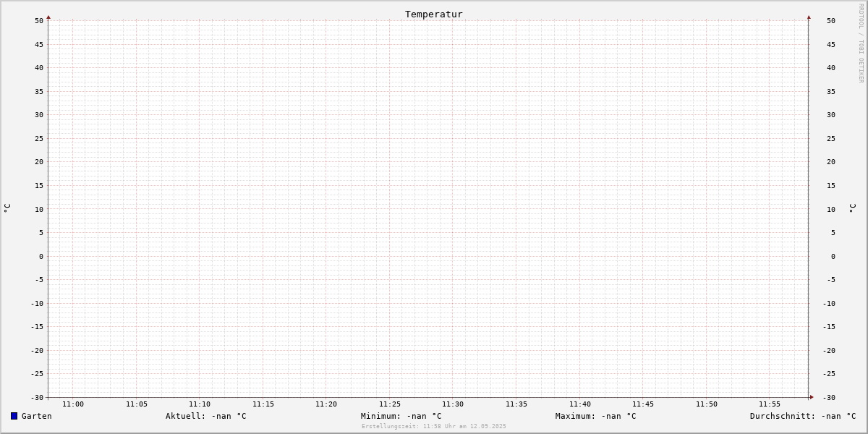Click the red arrow atop left y-axis
868x434 pixels.
pos(48,17)
